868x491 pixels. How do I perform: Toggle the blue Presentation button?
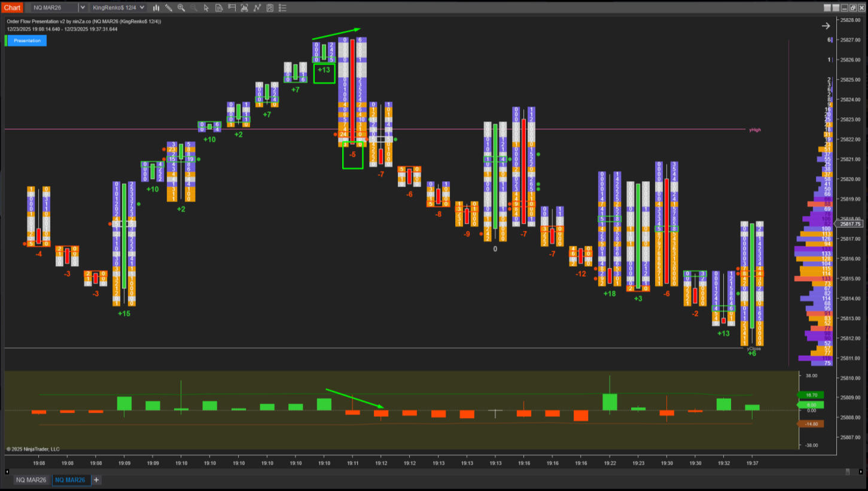[x=27, y=41]
